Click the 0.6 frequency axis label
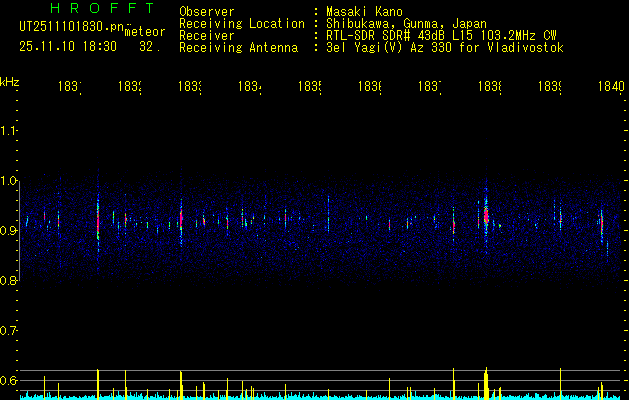The width and height of the screenshot is (629, 400). pyautogui.click(x=8, y=380)
